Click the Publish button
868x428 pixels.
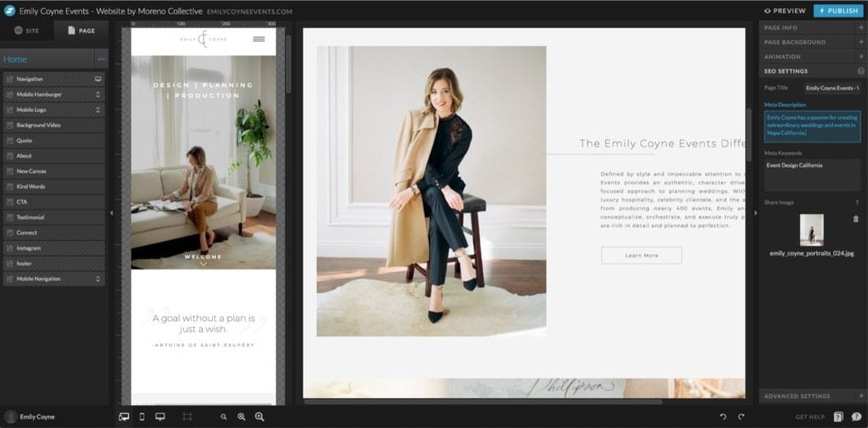838,11
